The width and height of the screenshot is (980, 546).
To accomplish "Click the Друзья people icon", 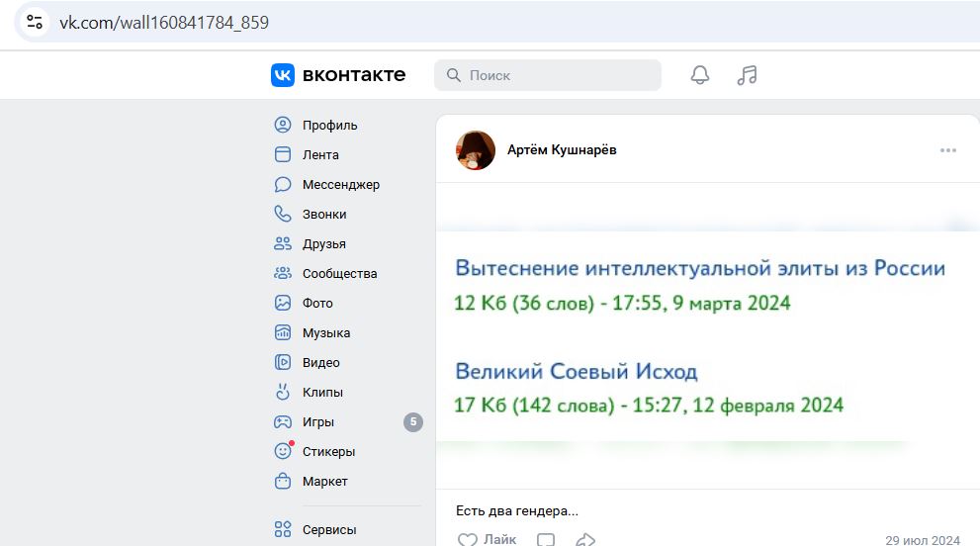I will click(283, 244).
